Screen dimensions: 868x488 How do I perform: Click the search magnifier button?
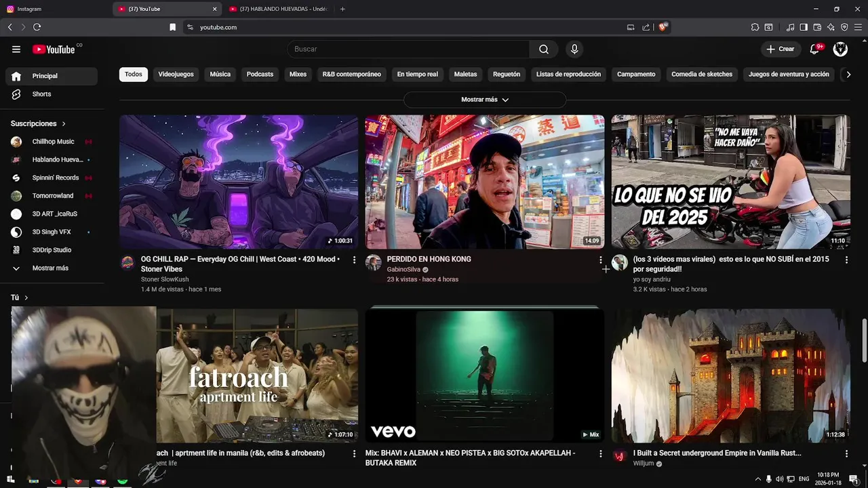[x=544, y=49]
